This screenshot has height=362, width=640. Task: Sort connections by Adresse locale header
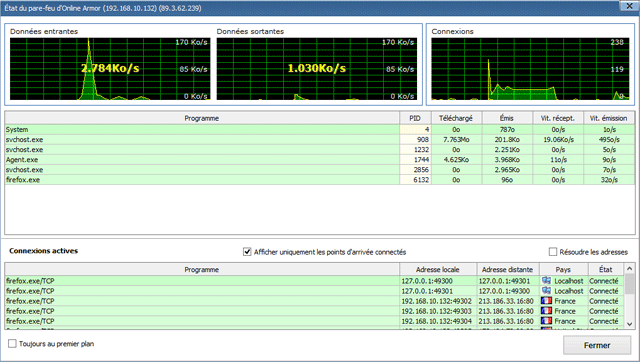(x=438, y=270)
